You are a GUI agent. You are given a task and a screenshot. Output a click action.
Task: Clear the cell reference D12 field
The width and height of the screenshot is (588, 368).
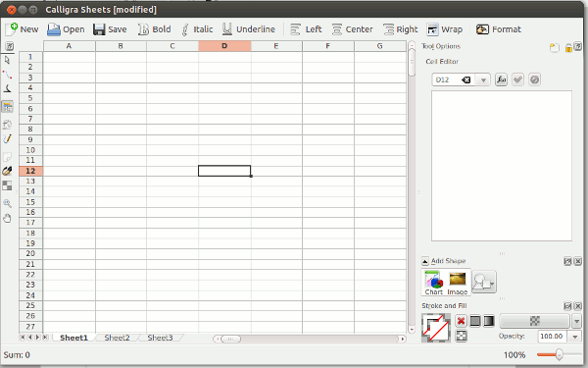(x=465, y=80)
